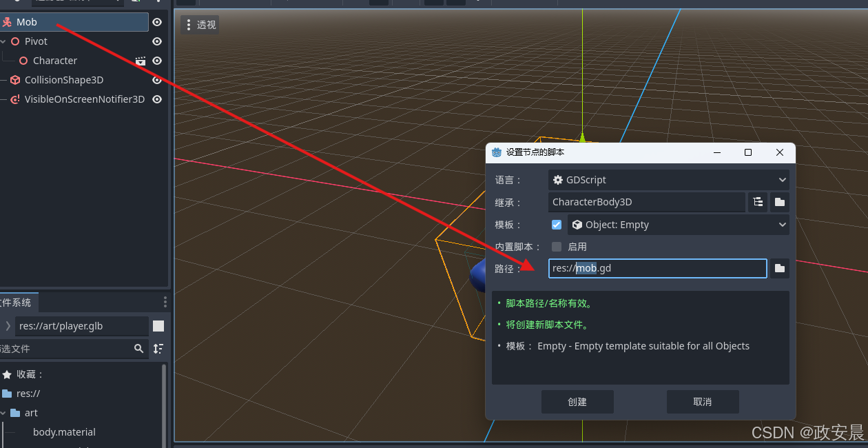The height and width of the screenshot is (448, 868).
Task: Click the CharacterBody3D inherits field
Action: click(647, 202)
